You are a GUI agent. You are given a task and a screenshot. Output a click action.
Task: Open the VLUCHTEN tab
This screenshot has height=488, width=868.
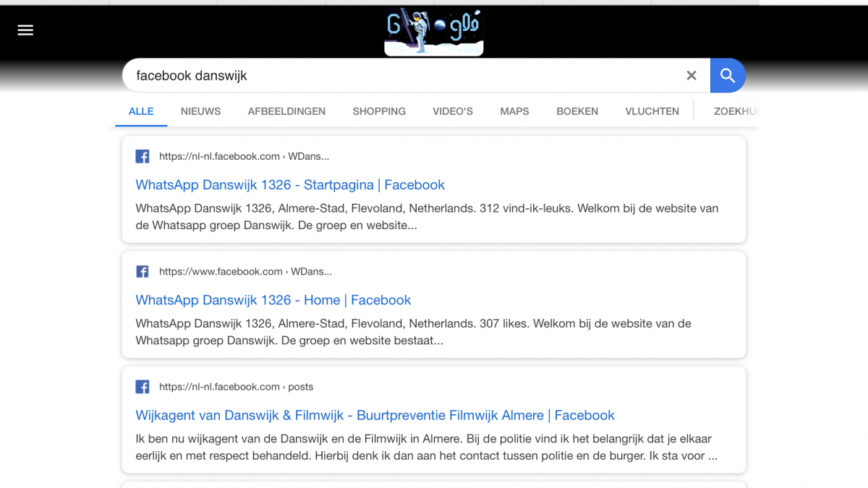[x=652, y=111]
